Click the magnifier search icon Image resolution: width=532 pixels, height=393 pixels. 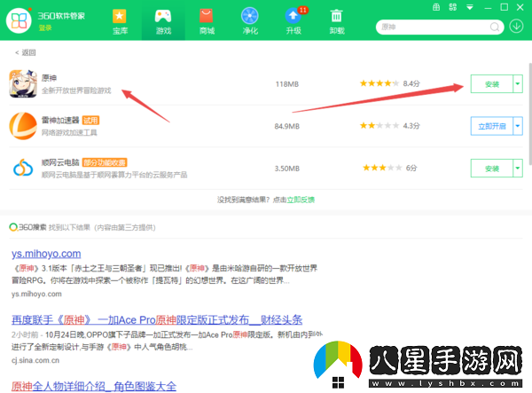click(495, 27)
